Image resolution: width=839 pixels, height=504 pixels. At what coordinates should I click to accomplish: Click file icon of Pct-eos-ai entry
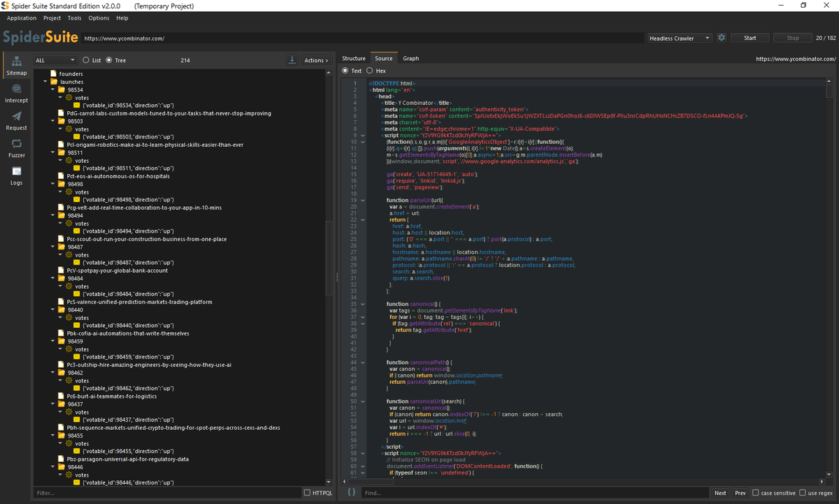(61, 176)
